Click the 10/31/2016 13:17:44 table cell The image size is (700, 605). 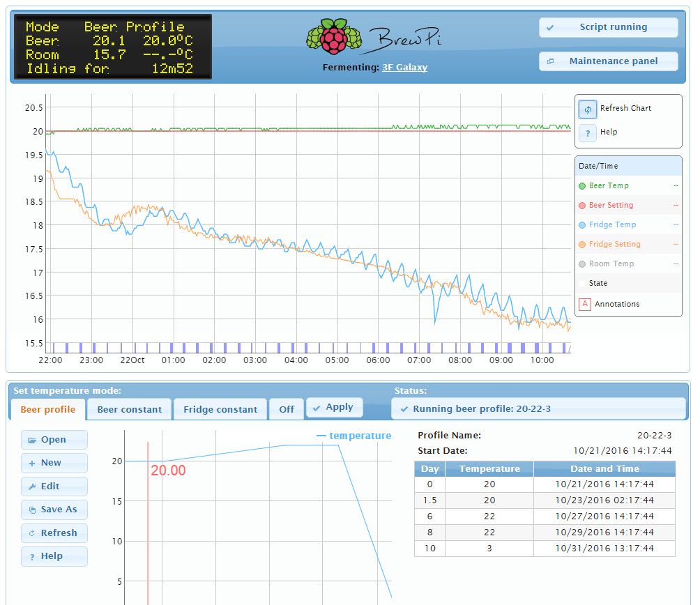(x=604, y=549)
